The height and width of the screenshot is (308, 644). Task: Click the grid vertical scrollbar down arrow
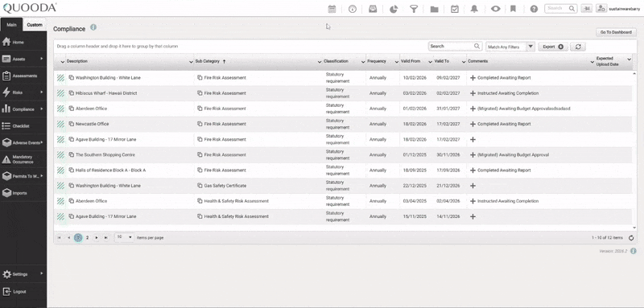click(x=634, y=228)
